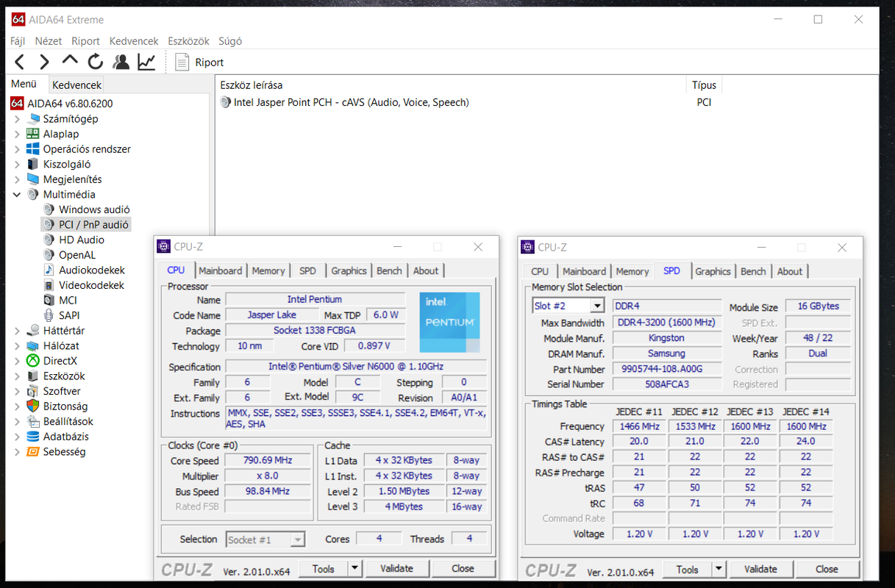The image size is (895, 588).
Task: Switch to Bench tab in left CPU-Z
Action: point(389,271)
